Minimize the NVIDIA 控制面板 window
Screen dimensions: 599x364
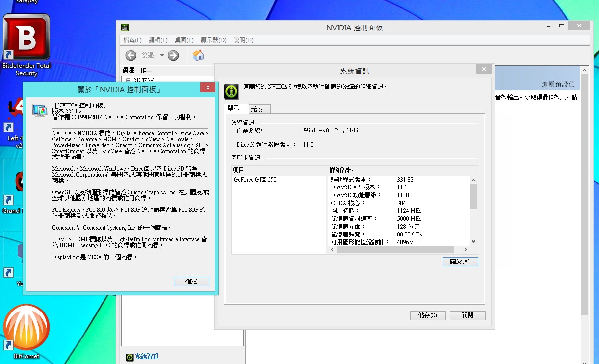[547, 25]
